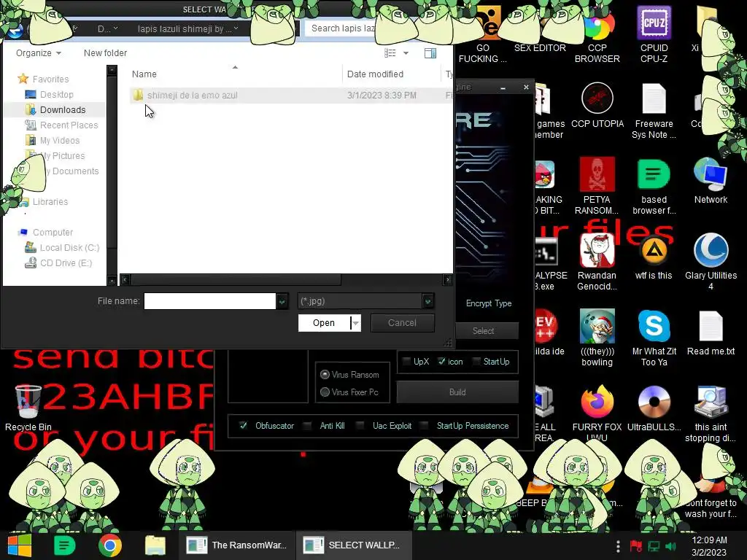
Task: Enable the Anti Kill checkbox
Action: pyautogui.click(x=308, y=425)
